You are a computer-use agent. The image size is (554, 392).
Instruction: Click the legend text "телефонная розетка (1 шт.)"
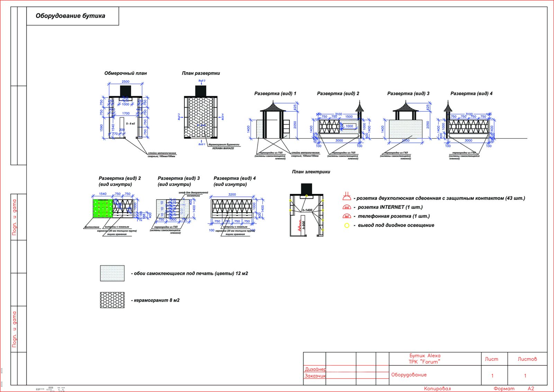tap(394, 216)
